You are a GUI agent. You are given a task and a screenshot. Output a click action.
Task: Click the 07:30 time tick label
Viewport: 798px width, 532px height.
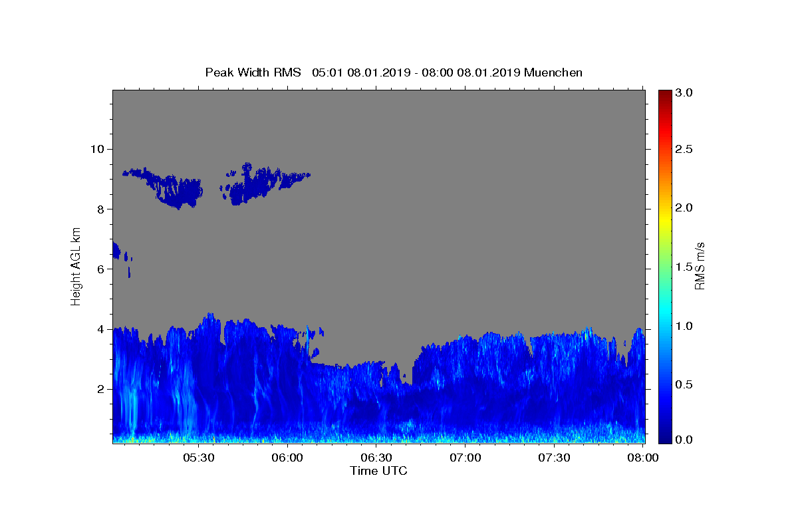click(555, 458)
